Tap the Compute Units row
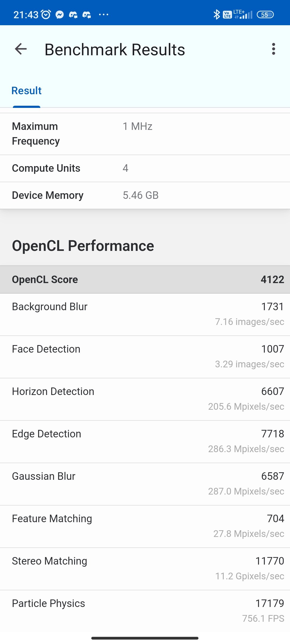Image resolution: width=290 pixels, height=644 pixels. tap(145, 168)
